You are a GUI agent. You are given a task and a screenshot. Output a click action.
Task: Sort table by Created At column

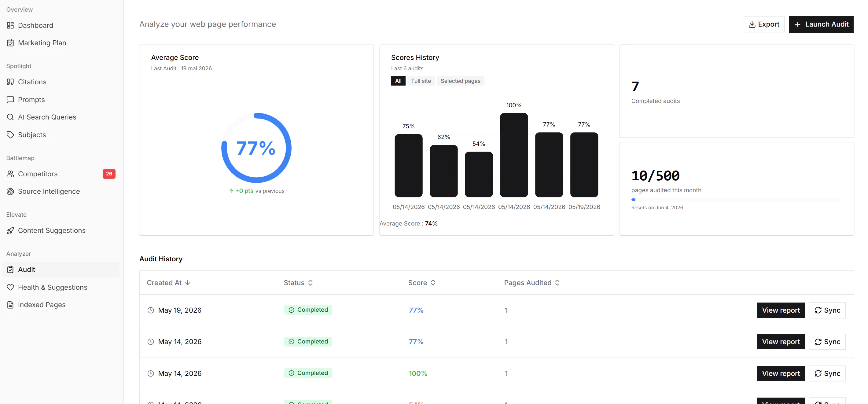click(x=168, y=283)
